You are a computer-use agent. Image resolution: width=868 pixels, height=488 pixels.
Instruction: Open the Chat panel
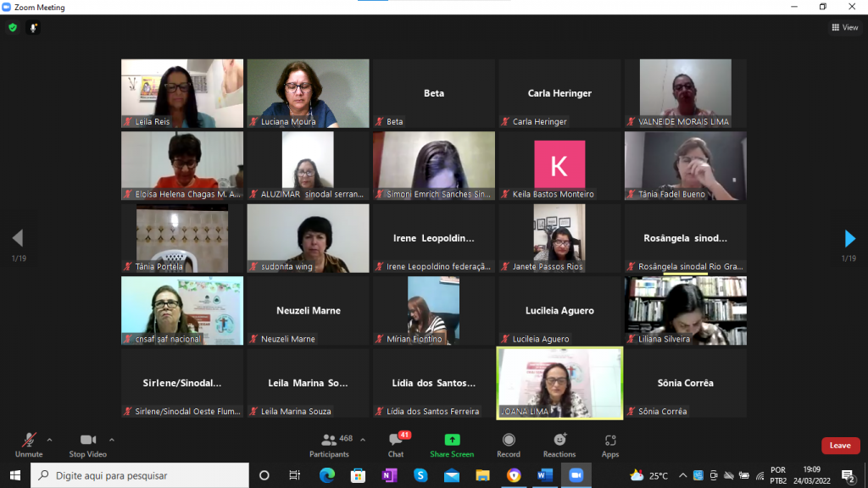point(396,444)
